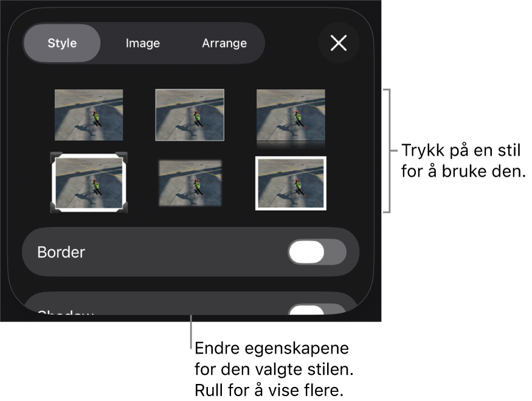Image resolution: width=532 pixels, height=401 pixels.
Task: Apply the plain borderless image style
Action: (89, 115)
